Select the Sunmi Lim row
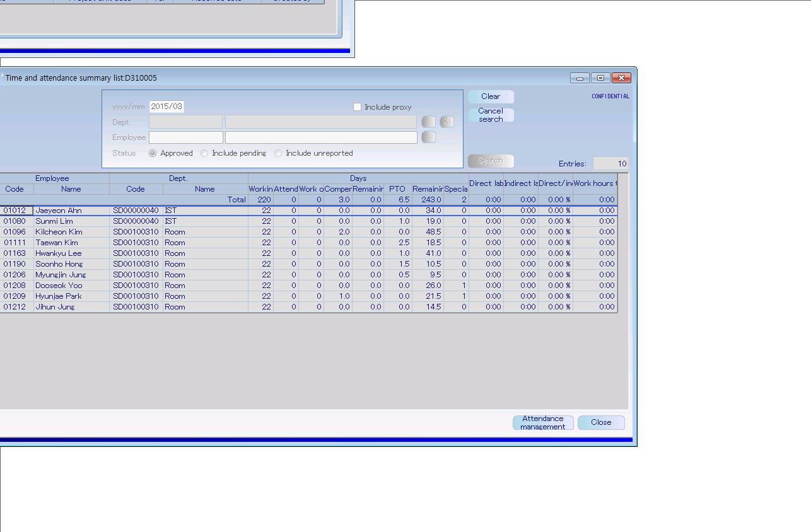This screenshot has height=532, width=811. pyautogui.click(x=308, y=221)
